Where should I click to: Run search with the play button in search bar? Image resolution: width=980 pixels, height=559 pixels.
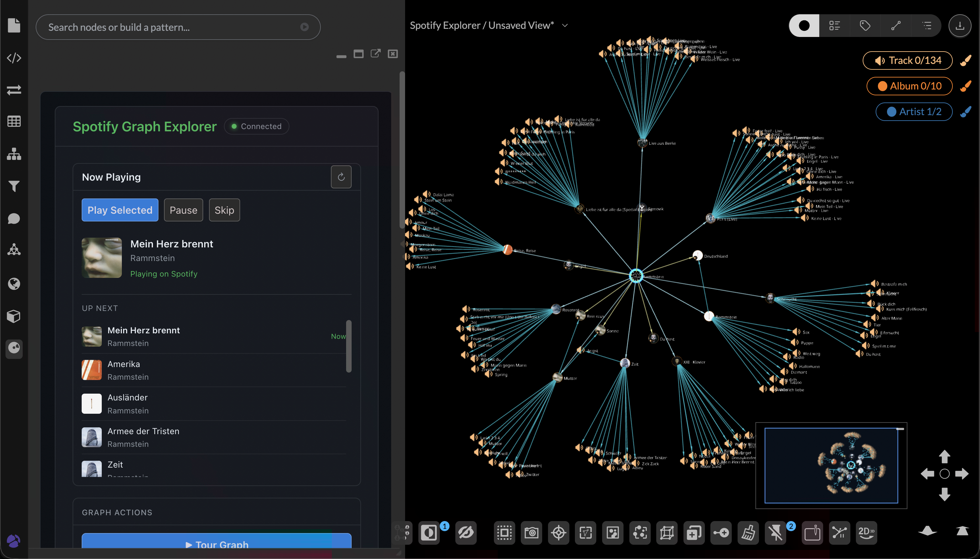tap(304, 27)
